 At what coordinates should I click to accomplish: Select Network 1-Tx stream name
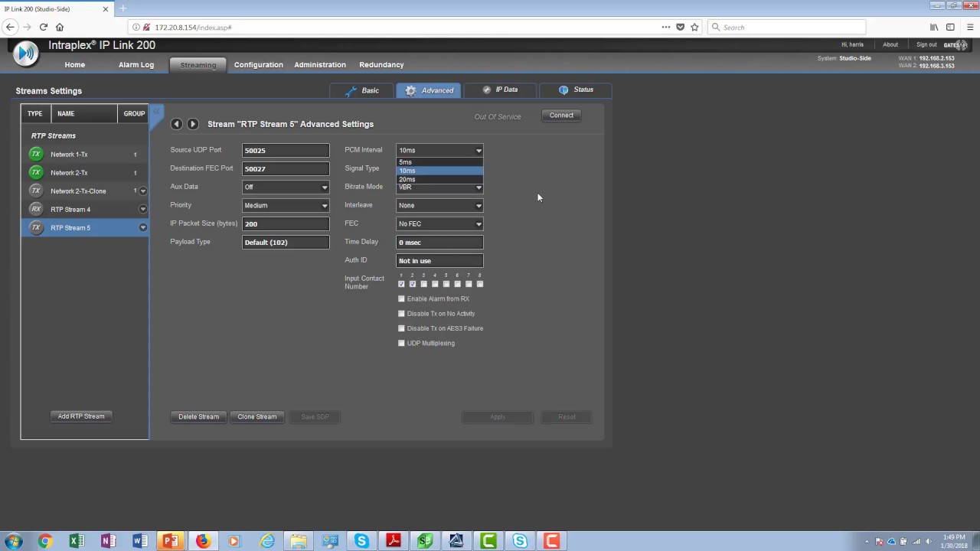coord(69,155)
